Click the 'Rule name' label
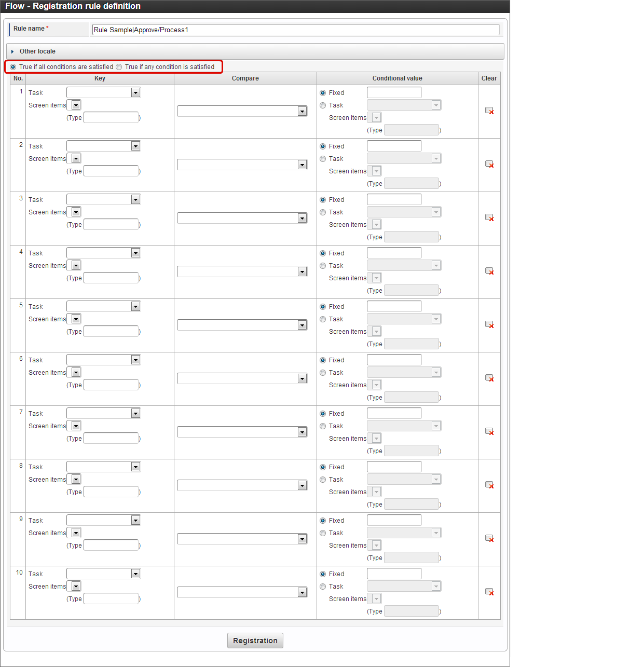The image size is (644, 667). click(29, 29)
